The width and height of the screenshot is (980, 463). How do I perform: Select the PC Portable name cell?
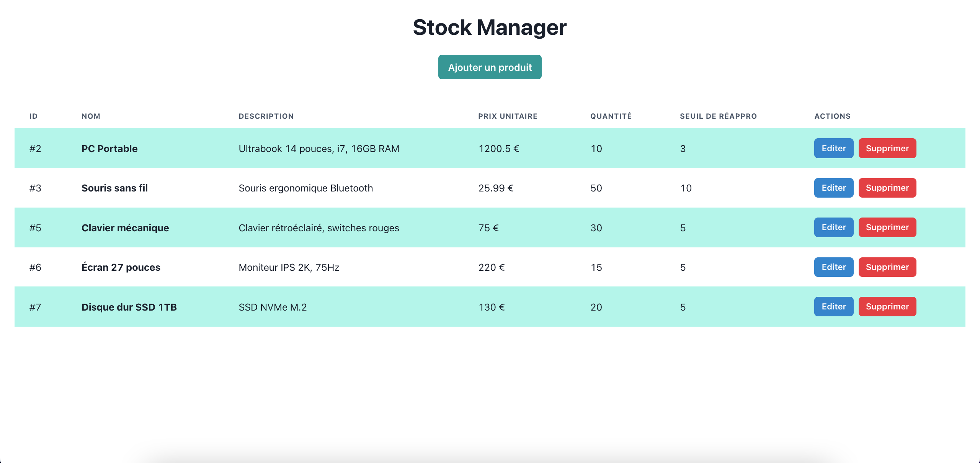click(x=109, y=149)
